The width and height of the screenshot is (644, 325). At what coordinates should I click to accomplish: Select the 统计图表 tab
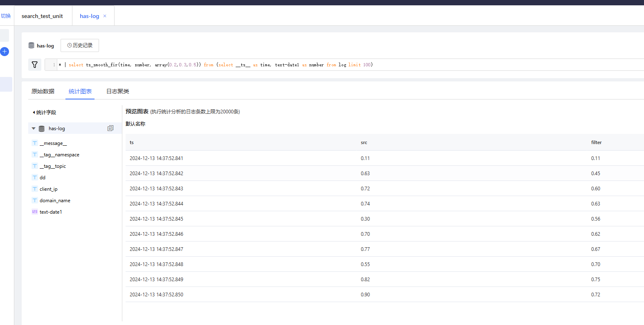(80, 91)
